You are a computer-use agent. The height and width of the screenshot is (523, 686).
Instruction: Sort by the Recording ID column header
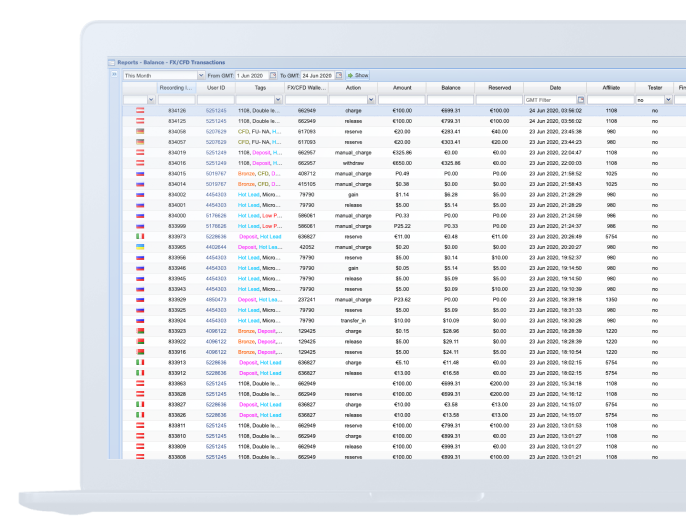click(x=176, y=88)
